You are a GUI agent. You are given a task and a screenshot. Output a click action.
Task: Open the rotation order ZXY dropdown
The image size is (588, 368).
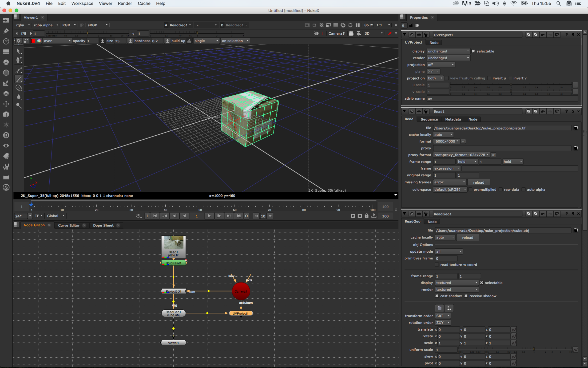443,323
